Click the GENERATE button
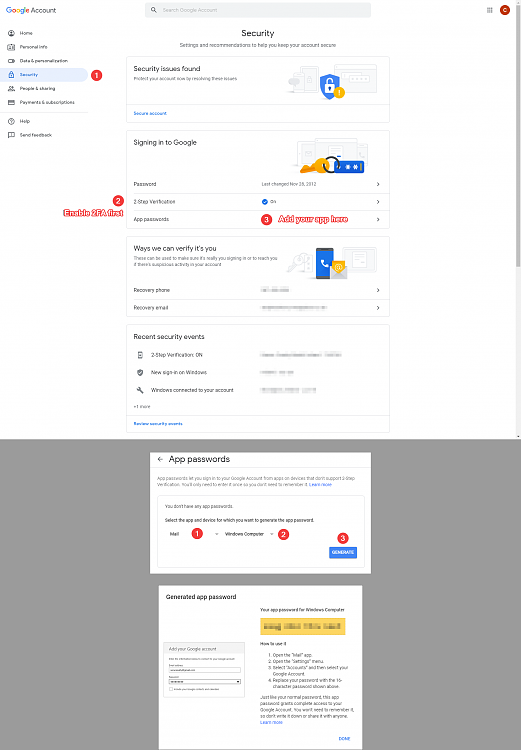The height and width of the screenshot is (750, 521). (343, 552)
